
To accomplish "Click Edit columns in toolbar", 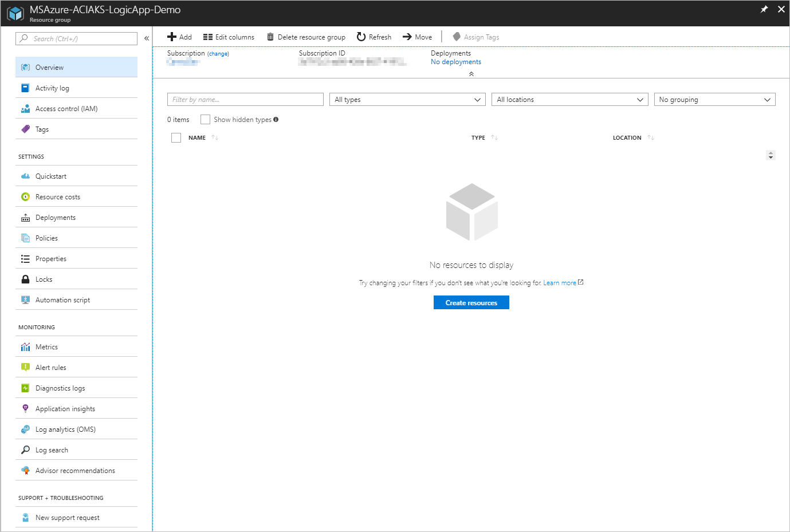I will pos(229,37).
